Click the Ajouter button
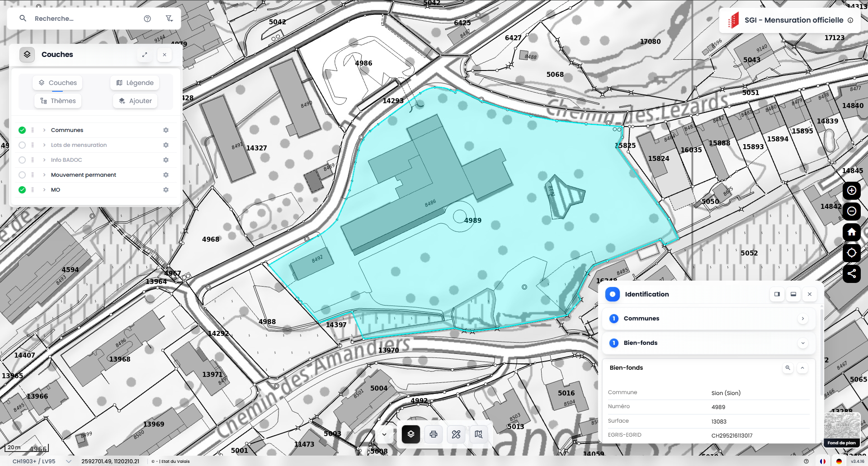Viewport: 868px width, 466px height. pos(135,101)
